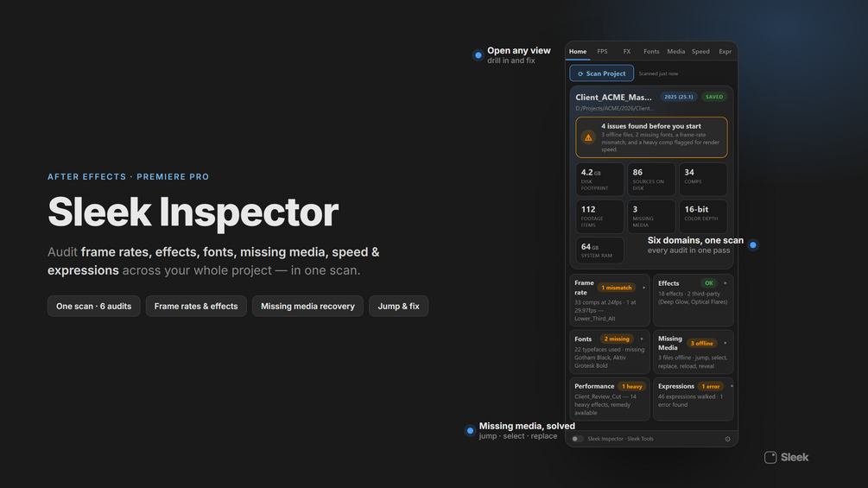Click the D:/Projects/ACME/2026/Client... path
This screenshot has width=868, height=488.
(614, 109)
